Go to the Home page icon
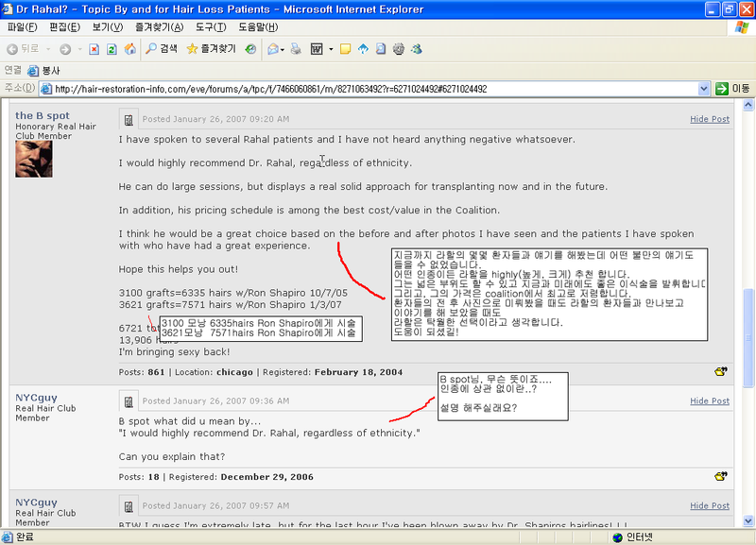This screenshot has width=756, height=545. coord(130,49)
